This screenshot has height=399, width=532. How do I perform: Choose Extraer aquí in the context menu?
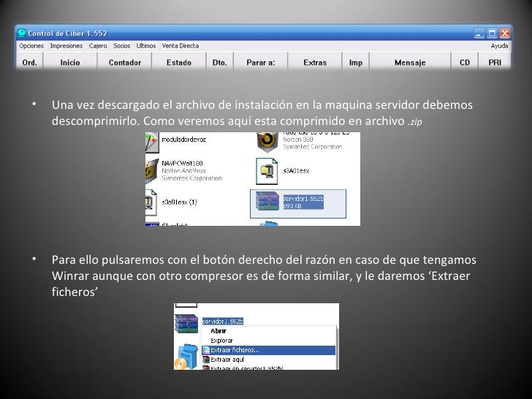[268, 360]
